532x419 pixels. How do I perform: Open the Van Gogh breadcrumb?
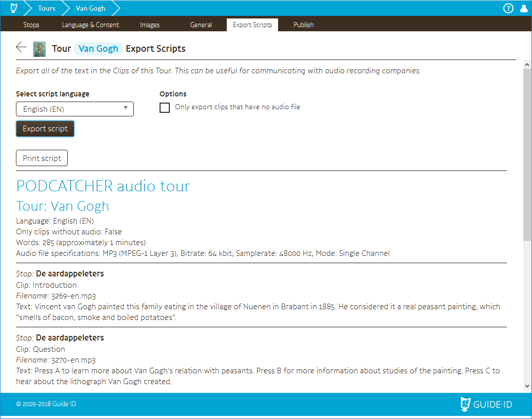click(91, 8)
